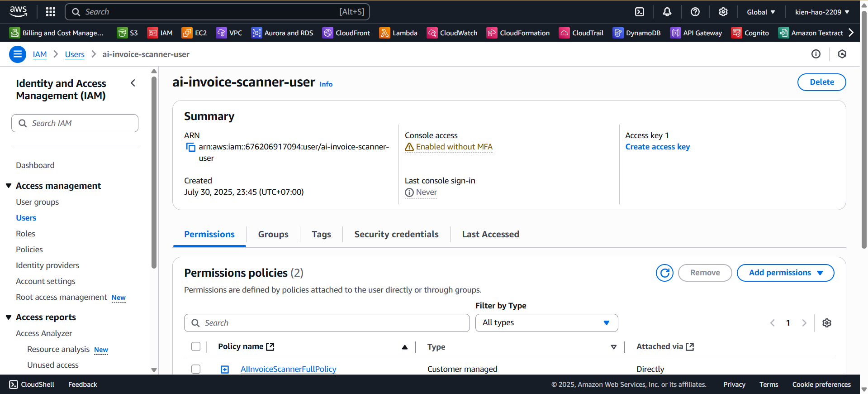Click Create access key link
This screenshot has height=394, width=868.
658,147
